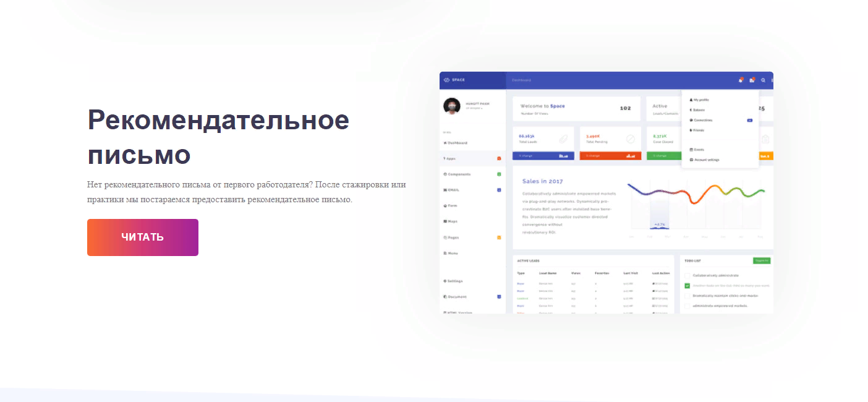This screenshot has height=402, width=868.
Task: Select 'Account settings' in the dropdown menu
Action: (x=706, y=160)
